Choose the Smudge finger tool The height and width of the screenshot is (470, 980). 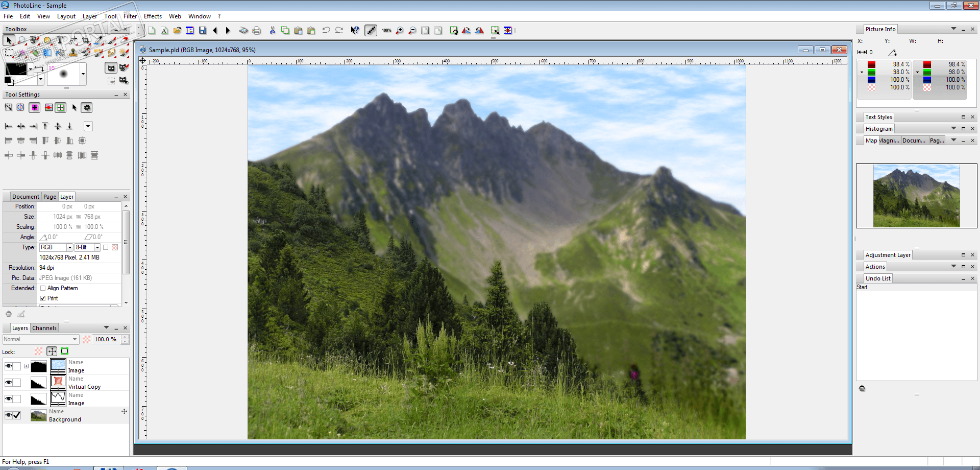pos(111,52)
